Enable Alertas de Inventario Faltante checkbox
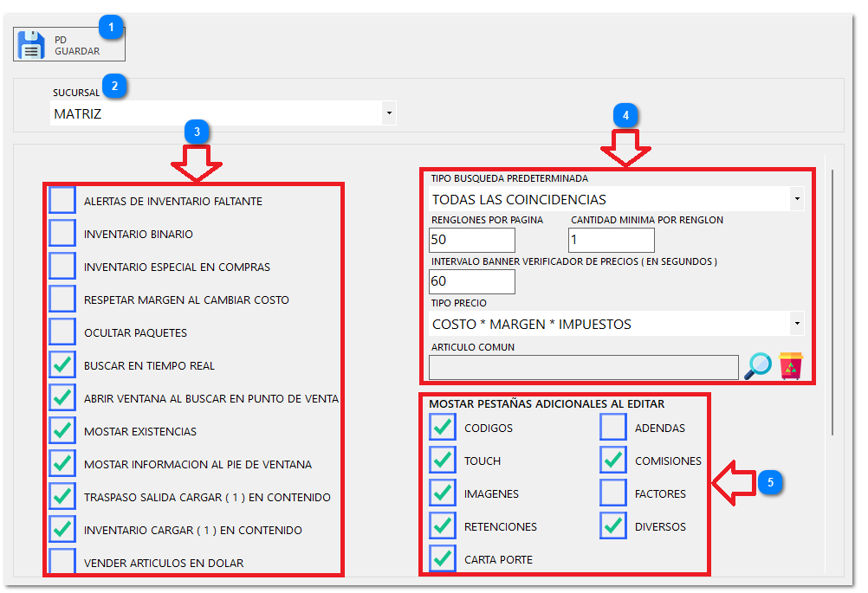 [x=62, y=201]
